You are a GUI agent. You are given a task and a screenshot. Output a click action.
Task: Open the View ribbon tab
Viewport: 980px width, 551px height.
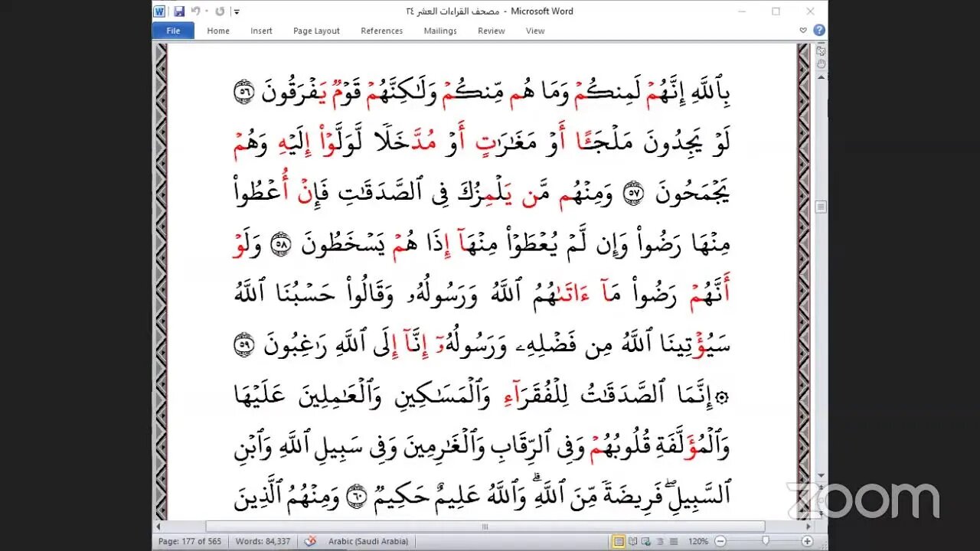pyautogui.click(x=535, y=31)
